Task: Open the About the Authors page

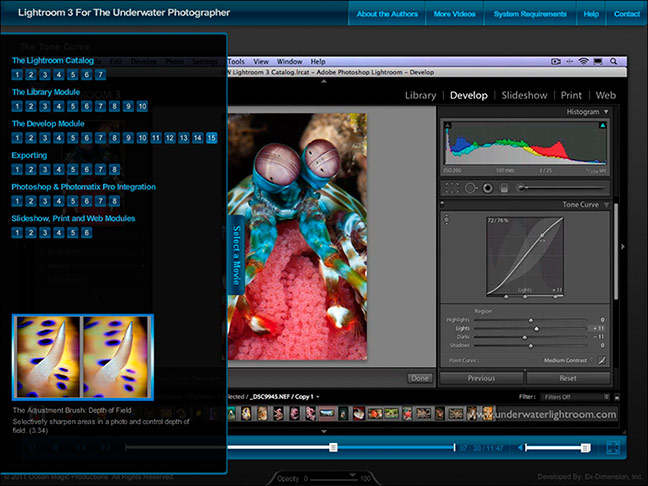Action: (387, 14)
